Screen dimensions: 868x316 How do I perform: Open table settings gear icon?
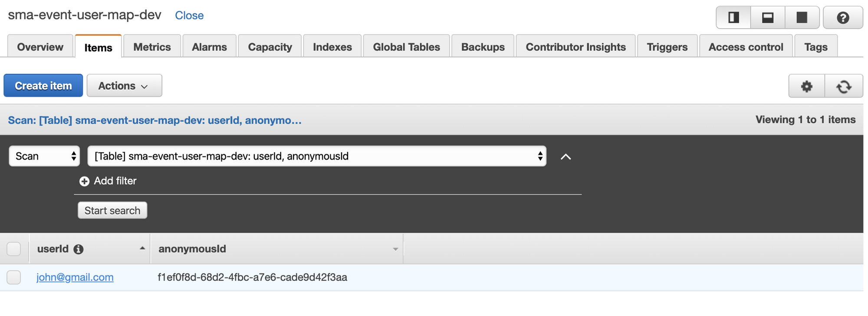click(x=806, y=86)
